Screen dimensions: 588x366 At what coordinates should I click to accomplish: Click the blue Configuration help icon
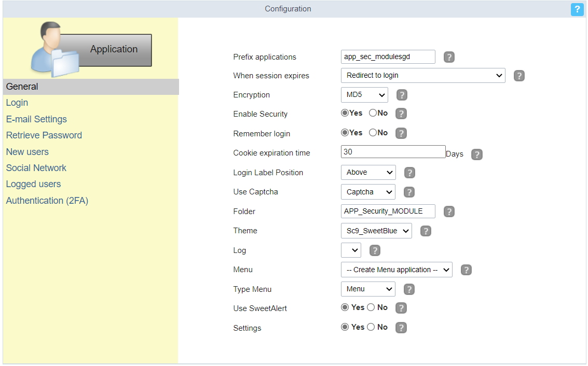pyautogui.click(x=577, y=9)
